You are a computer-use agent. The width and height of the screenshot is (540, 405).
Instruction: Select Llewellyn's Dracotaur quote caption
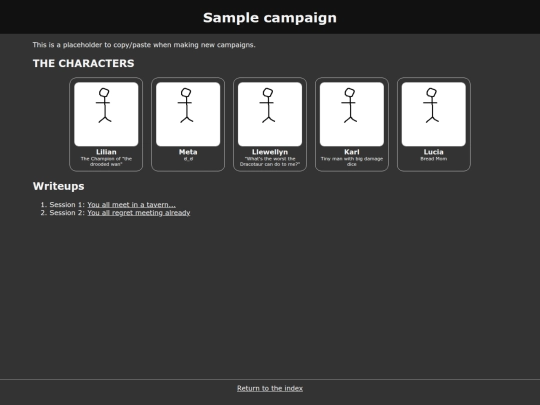[x=270, y=162]
